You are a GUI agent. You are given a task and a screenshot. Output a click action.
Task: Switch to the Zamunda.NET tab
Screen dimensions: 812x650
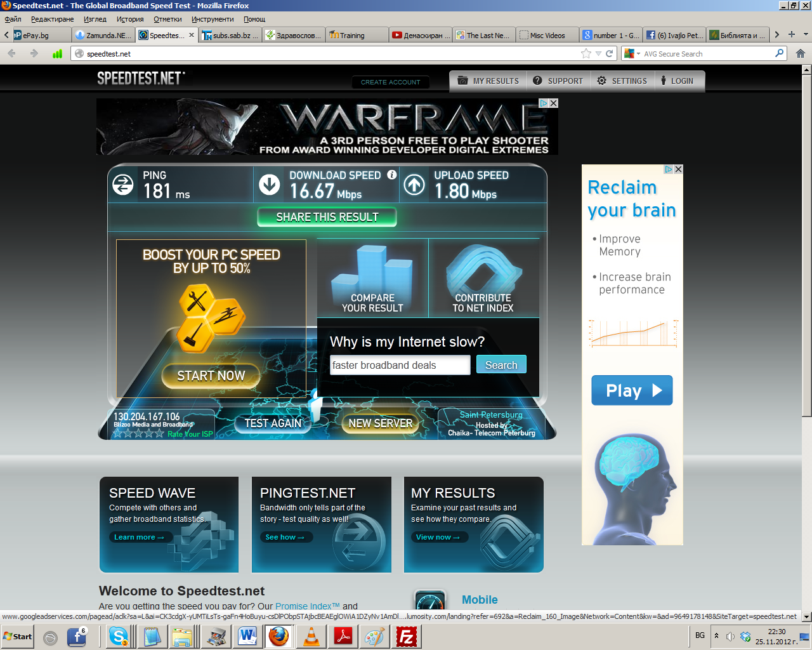tap(104, 35)
